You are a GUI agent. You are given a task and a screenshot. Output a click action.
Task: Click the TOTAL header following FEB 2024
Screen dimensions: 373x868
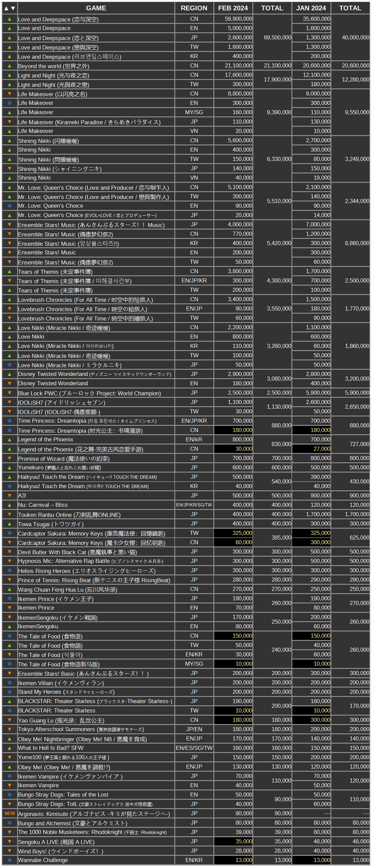click(272, 8)
